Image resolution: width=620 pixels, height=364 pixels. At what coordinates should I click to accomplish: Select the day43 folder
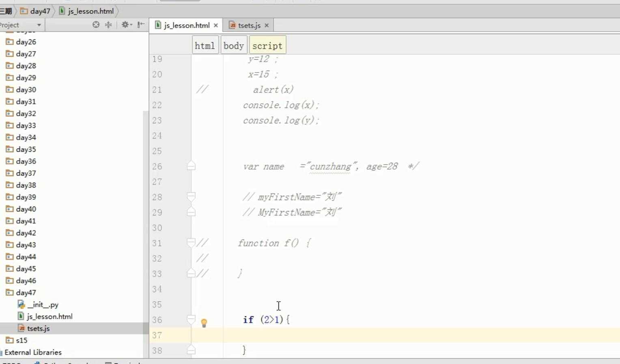pyautogui.click(x=26, y=245)
